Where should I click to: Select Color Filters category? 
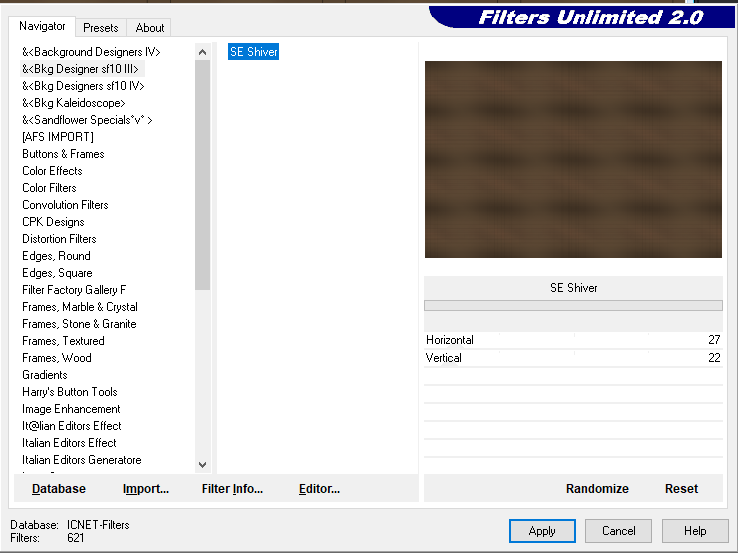pyautogui.click(x=49, y=188)
